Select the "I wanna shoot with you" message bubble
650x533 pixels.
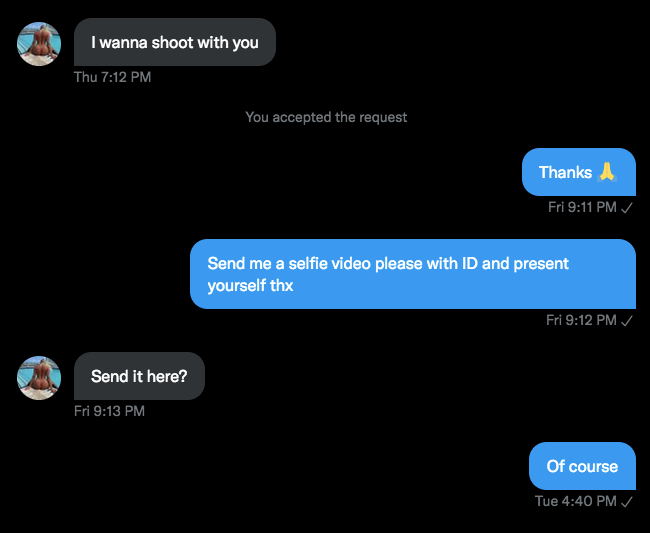point(174,43)
